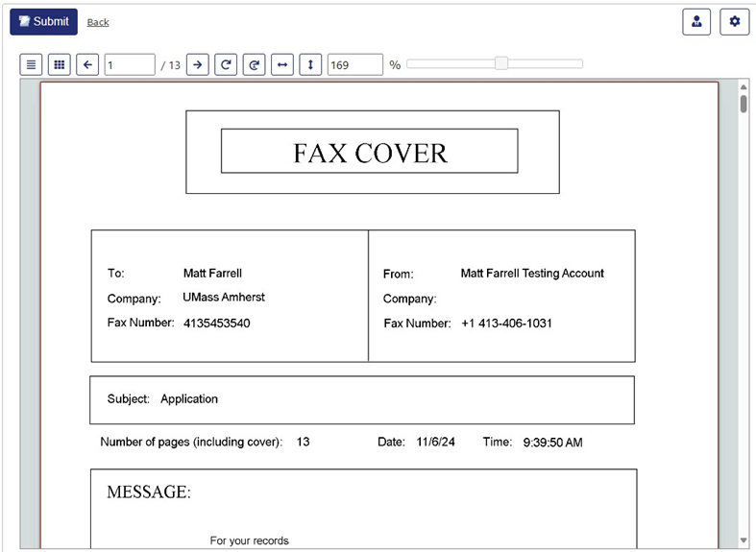Focus the zoom percentage field
The image size is (756, 552).
(x=355, y=64)
